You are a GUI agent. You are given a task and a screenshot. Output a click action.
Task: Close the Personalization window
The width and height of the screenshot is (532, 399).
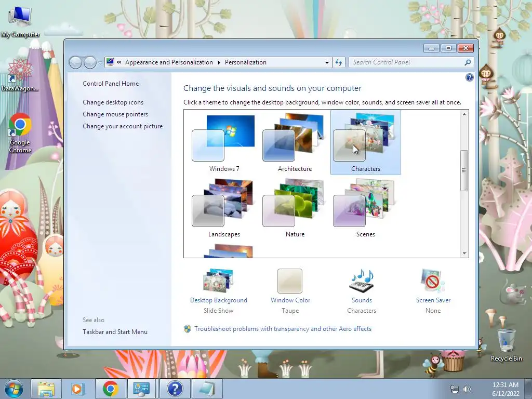coord(465,48)
